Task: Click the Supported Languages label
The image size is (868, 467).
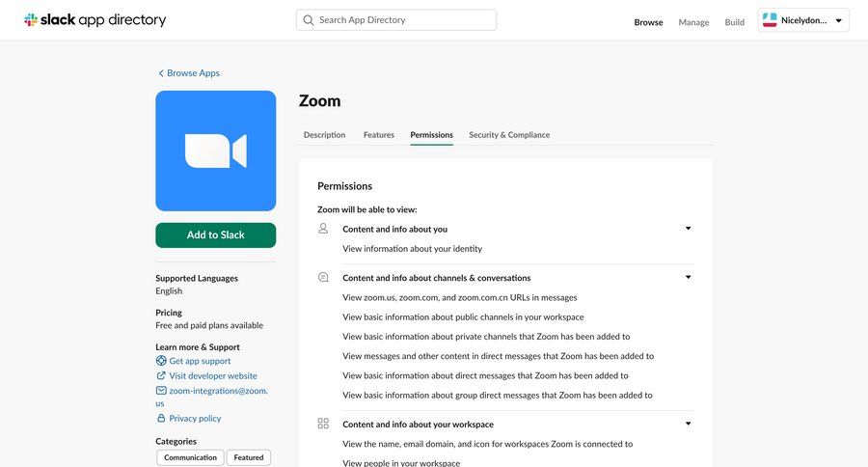Action: click(197, 278)
